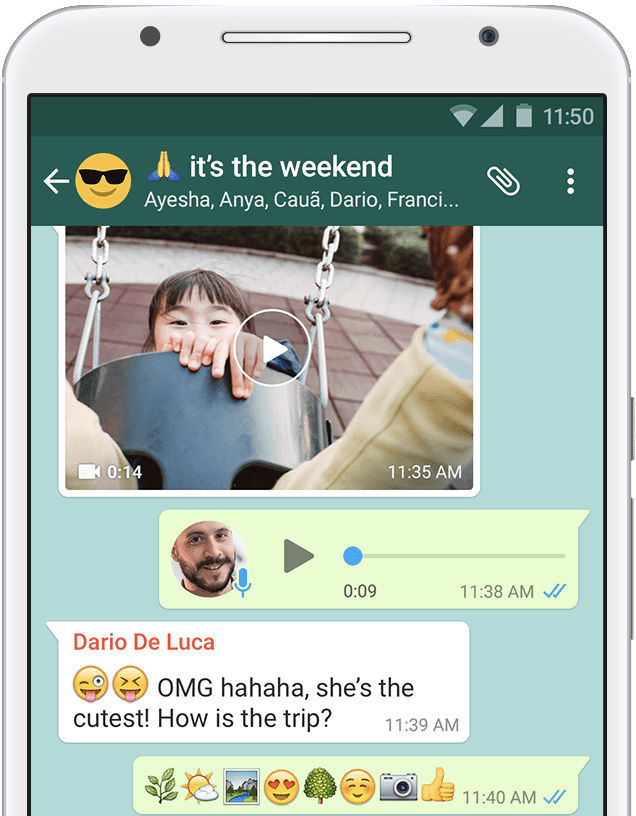Tap the Wi-Fi signal icon in status bar
The width and height of the screenshot is (636, 816).
(463, 117)
